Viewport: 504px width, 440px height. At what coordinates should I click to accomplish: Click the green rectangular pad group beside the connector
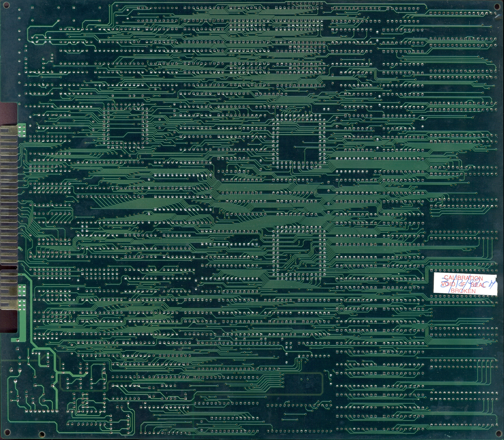tap(22, 130)
